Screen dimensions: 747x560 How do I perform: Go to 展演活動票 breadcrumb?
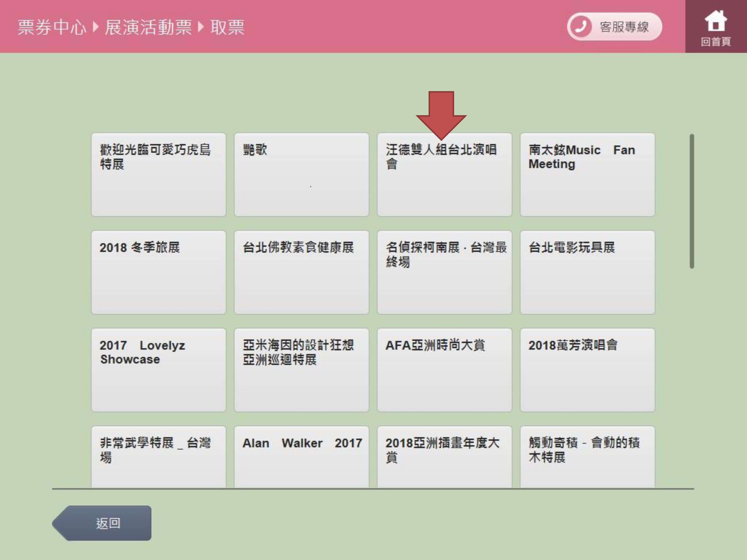(x=148, y=27)
